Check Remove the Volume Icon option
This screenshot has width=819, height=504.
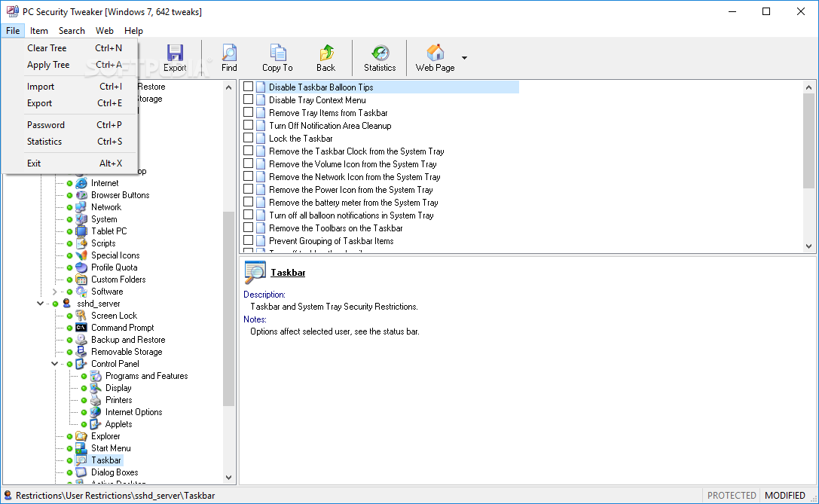pyautogui.click(x=249, y=163)
